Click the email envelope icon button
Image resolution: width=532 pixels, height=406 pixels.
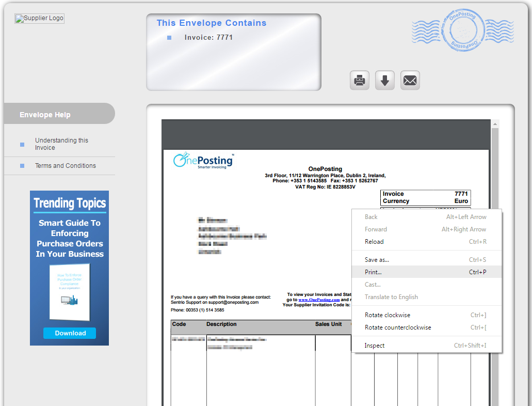point(410,81)
